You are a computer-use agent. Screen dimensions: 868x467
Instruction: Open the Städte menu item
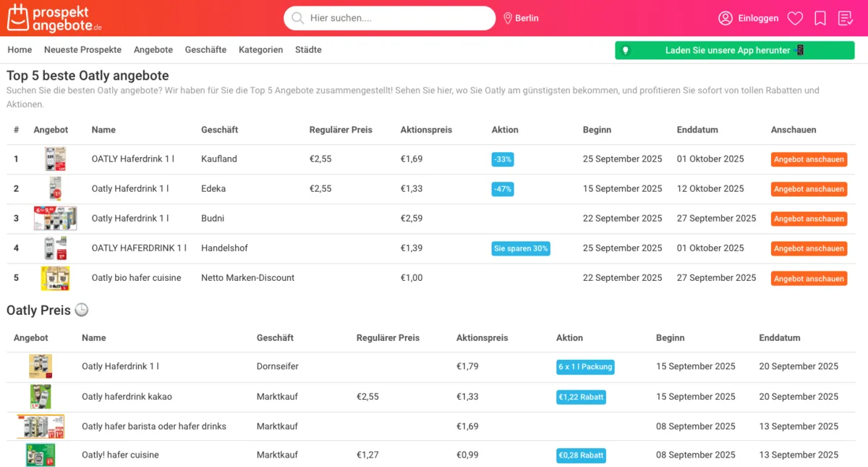pos(308,50)
